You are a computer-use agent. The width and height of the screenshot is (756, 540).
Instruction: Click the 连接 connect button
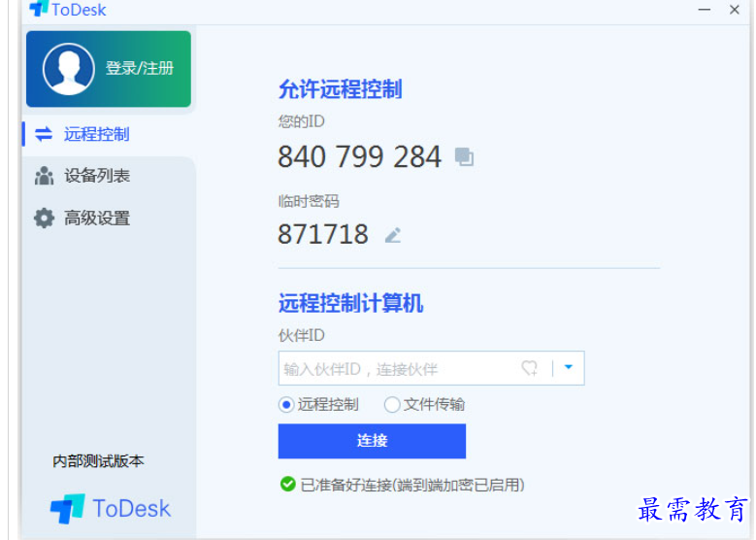coord(372,441)
